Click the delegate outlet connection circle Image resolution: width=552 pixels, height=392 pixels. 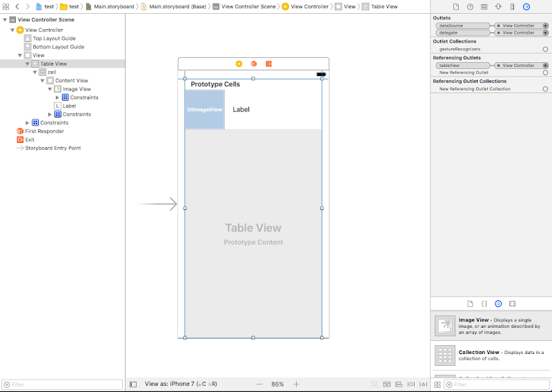[x=545, y=32]
